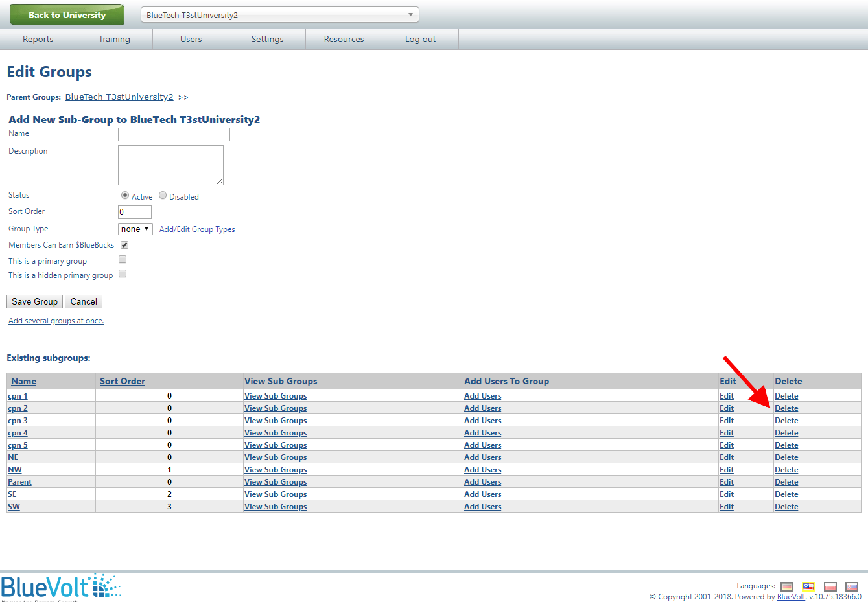Open the Parent subgroup
Viewport: 868px width, 602px height.
19,482
